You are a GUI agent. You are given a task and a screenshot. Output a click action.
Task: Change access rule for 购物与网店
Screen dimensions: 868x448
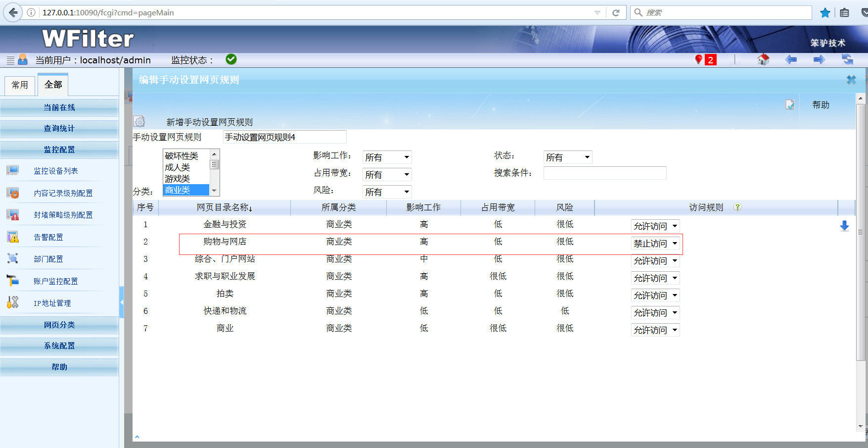point(655,244)
